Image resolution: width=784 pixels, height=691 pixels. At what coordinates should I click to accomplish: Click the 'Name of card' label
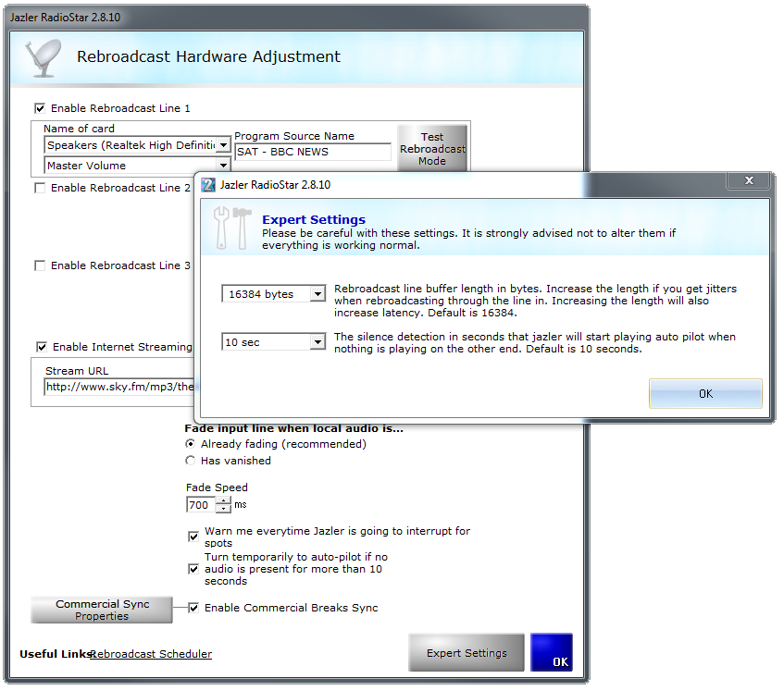pos(79,129)
